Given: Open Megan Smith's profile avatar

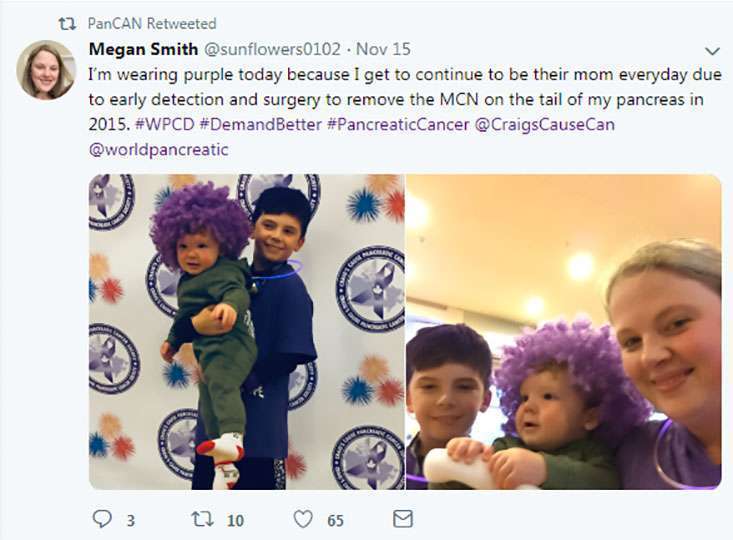Looking at the screenshot, I should tap(46, 70).
